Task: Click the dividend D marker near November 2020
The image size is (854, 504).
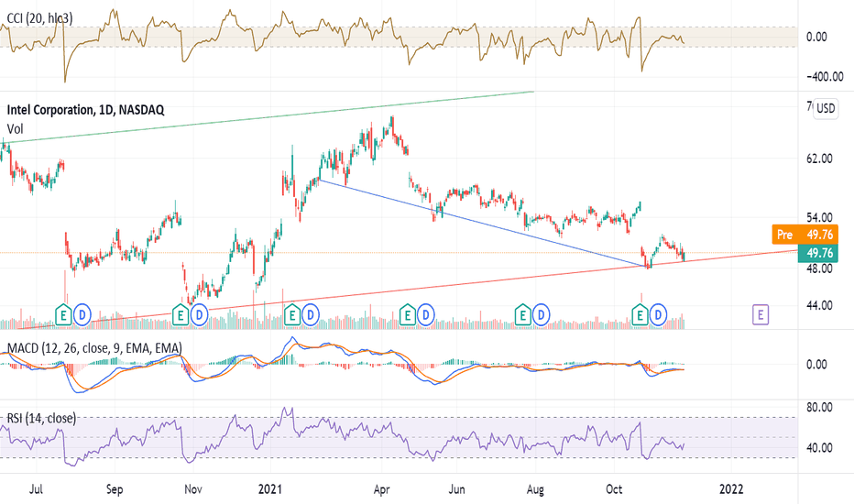Action: 200,314
